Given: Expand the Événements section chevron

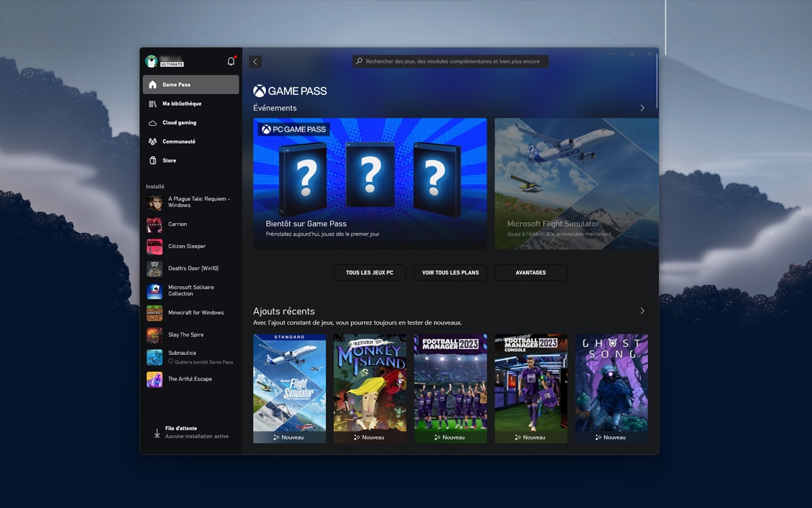Looking at the screenshot, I should [642, 108].
